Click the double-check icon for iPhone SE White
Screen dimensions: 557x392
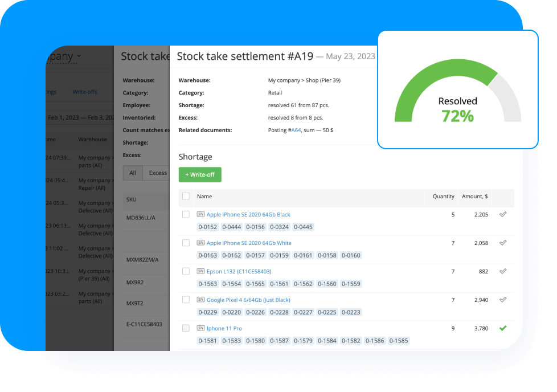502,243
